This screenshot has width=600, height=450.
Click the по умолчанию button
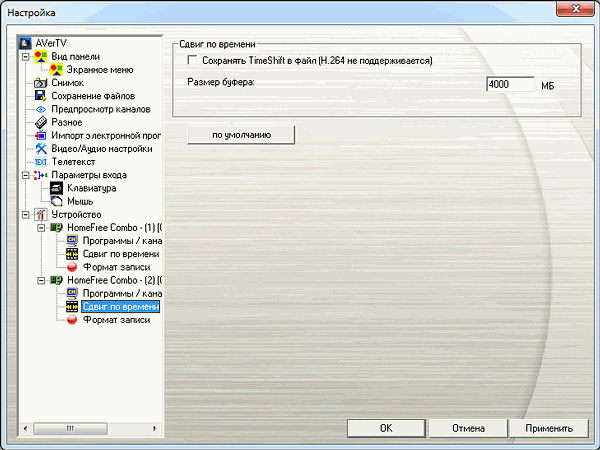pyautogui.click(x=241, y=135)
